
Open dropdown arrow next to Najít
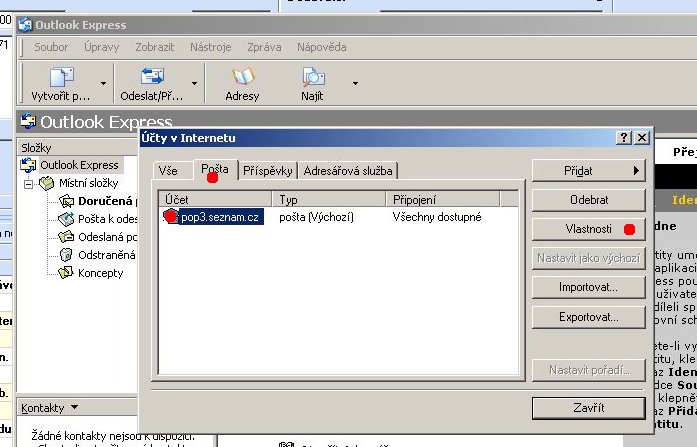click(355, 83)
